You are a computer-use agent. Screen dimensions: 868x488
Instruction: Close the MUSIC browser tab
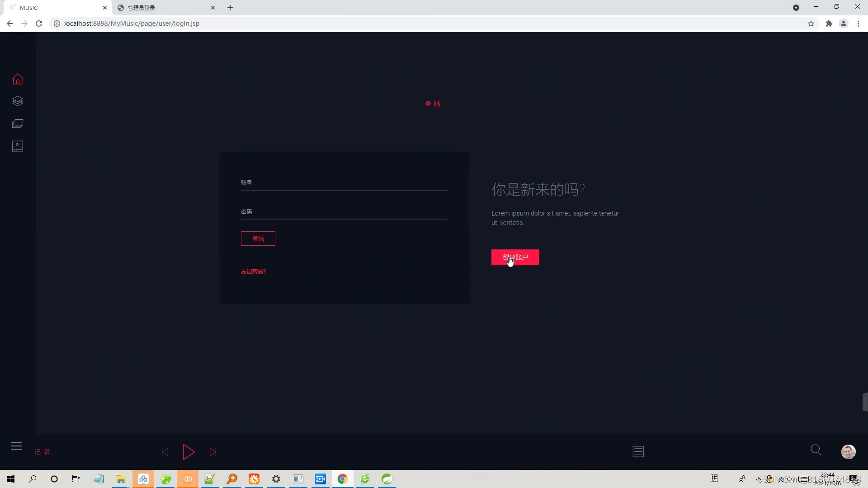click(105, 8)
